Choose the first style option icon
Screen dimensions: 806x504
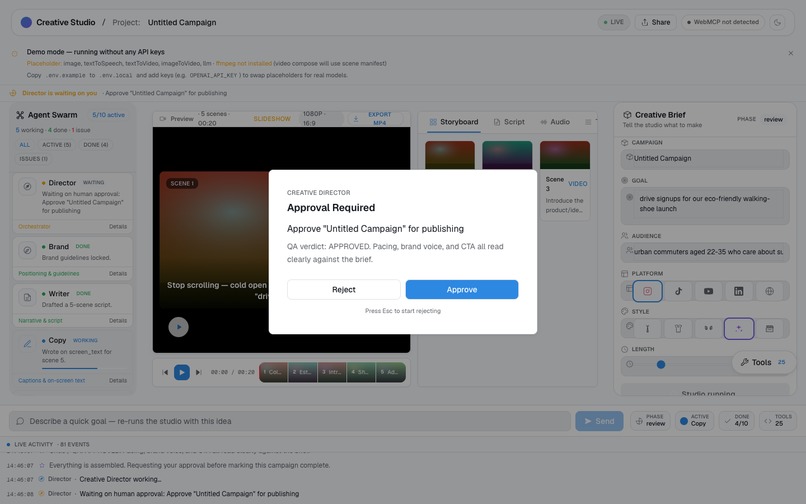coord(647,329)
